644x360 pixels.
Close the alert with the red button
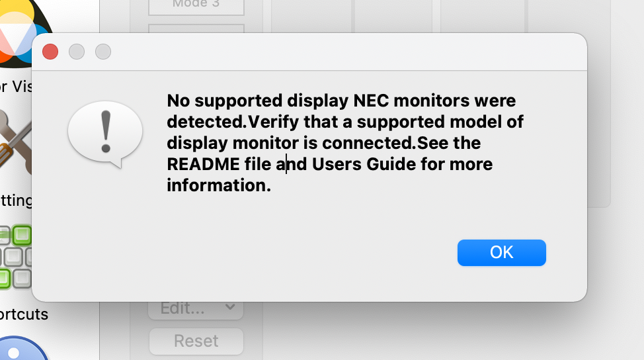click(x=50, y=52)
